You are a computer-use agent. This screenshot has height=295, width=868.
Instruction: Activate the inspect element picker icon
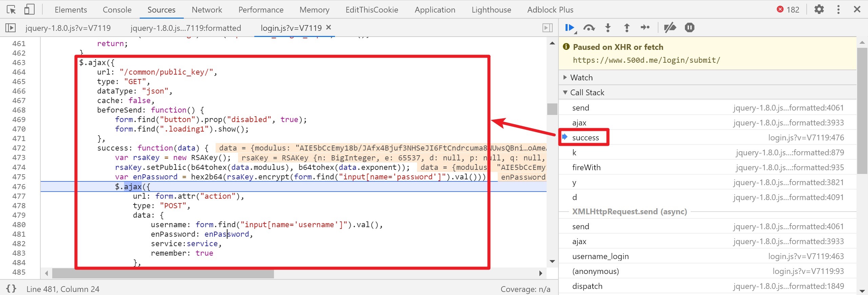[11, 9]
